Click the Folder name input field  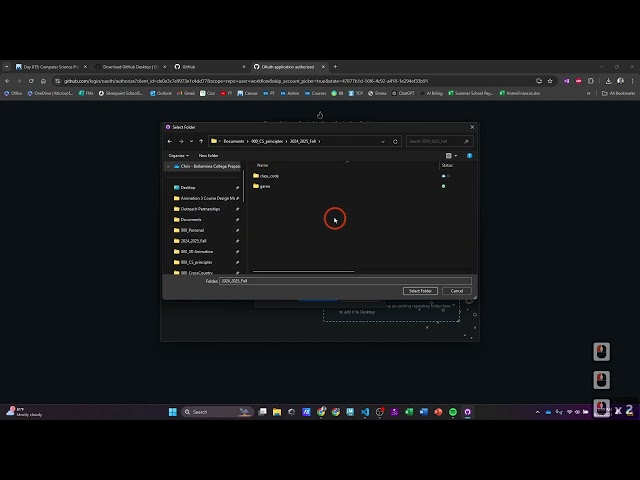click(x=345, y=281)
